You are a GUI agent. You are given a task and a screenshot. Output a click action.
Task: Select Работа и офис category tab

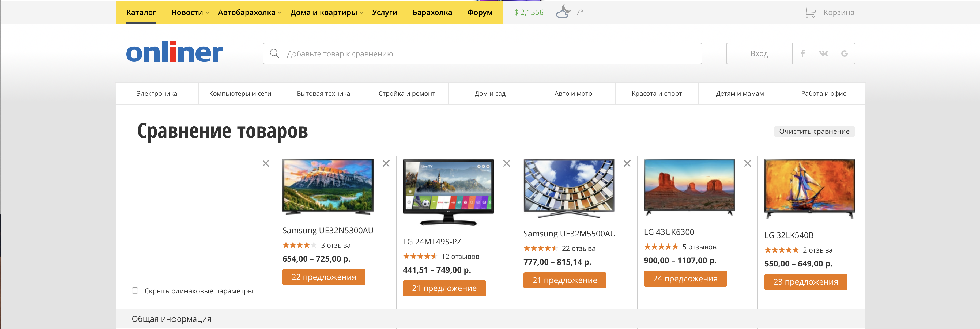pos(823,93)
